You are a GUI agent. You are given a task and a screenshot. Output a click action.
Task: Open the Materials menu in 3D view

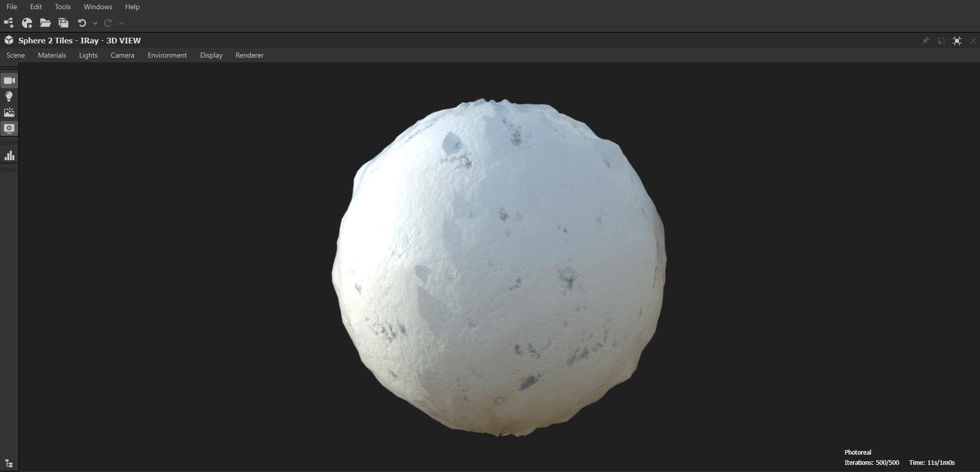click(x=52, y=55)
